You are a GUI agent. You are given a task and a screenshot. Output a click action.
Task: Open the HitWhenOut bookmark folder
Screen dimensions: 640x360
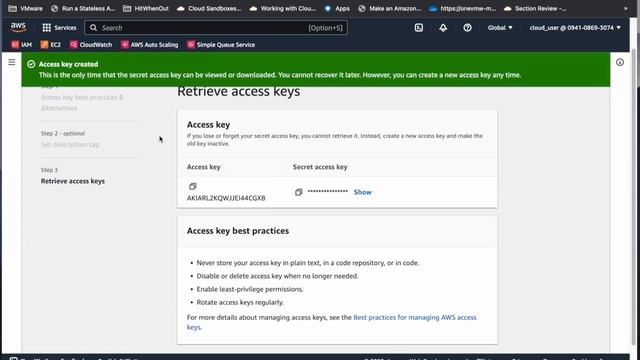coord(146,8)
